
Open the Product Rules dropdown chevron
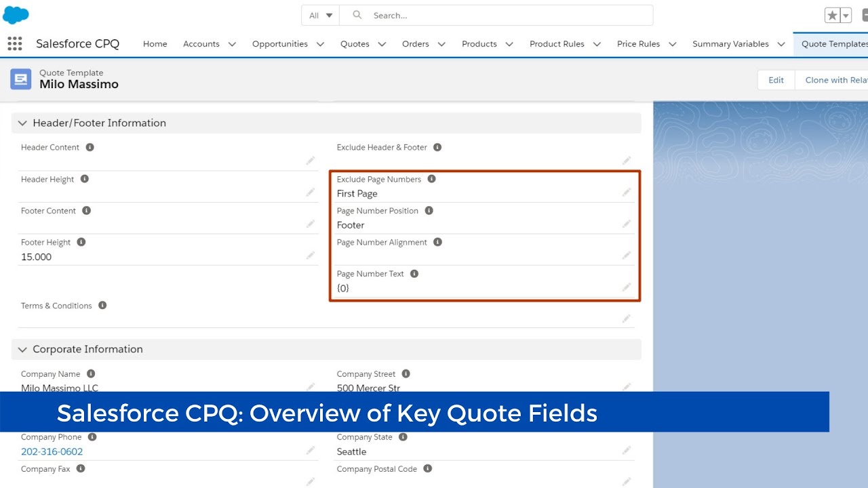point(597,44)
